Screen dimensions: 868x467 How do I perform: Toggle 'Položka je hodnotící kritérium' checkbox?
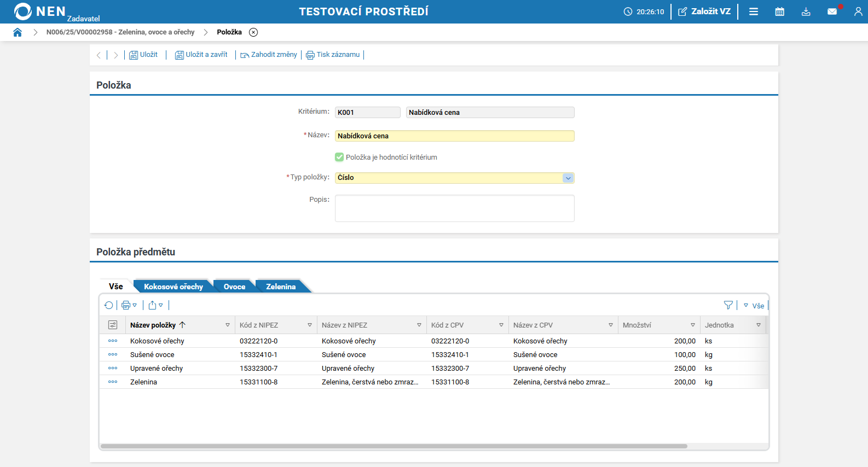click(339, 157)
